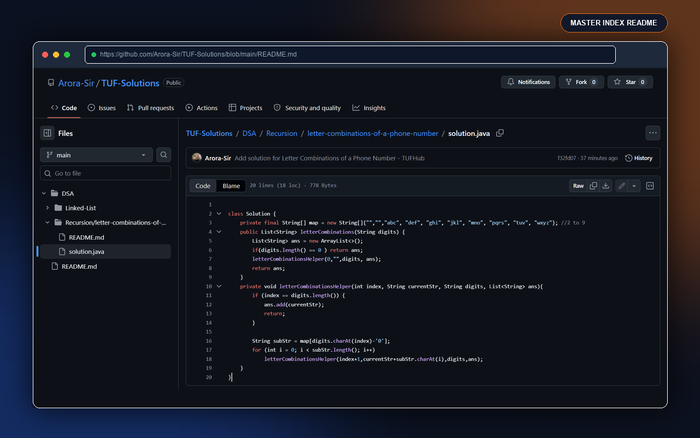The height and width of the screenshot is (438, 700).
Task: Edit file pencil icon
Action: pos(621,186)
